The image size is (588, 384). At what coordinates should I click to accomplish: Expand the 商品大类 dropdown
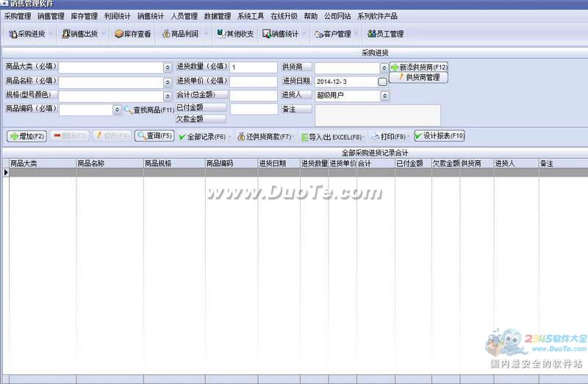(168, 68)
